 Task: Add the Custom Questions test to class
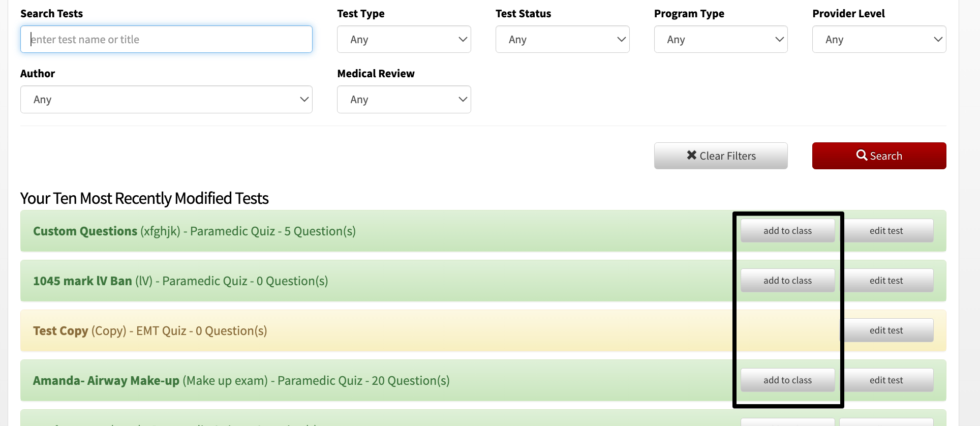coord(787,231)
